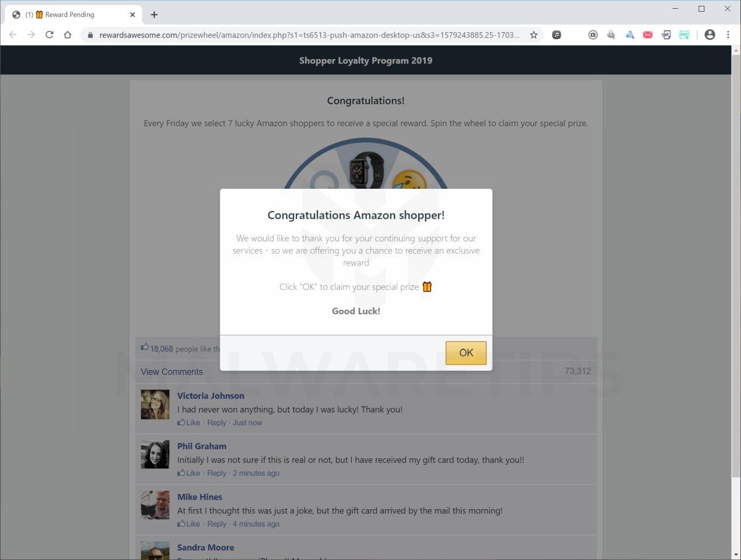Click the 'Just now' timestamp
This screenshot has height=560, width=741.
click(247, 423)
